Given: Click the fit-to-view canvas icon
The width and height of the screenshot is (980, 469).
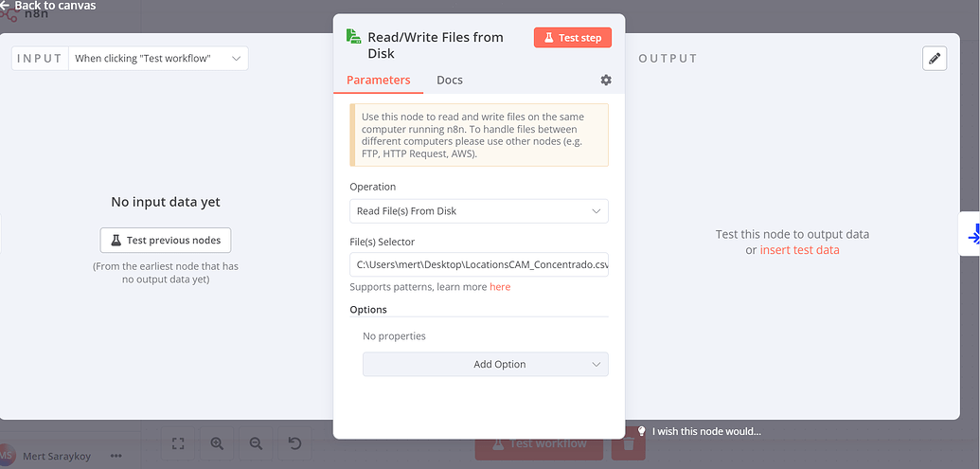Looking at the screenshot, I should tap(179, 442).
